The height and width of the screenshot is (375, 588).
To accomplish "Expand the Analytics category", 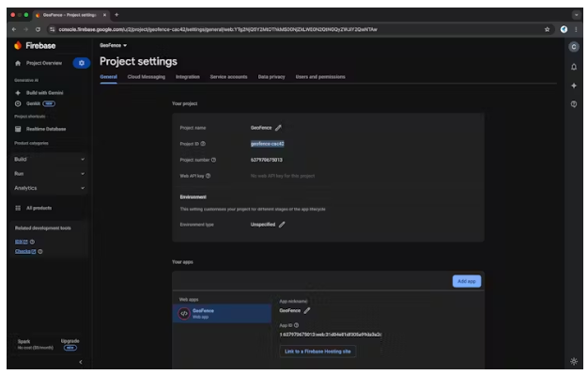I will tap(49, 188).
